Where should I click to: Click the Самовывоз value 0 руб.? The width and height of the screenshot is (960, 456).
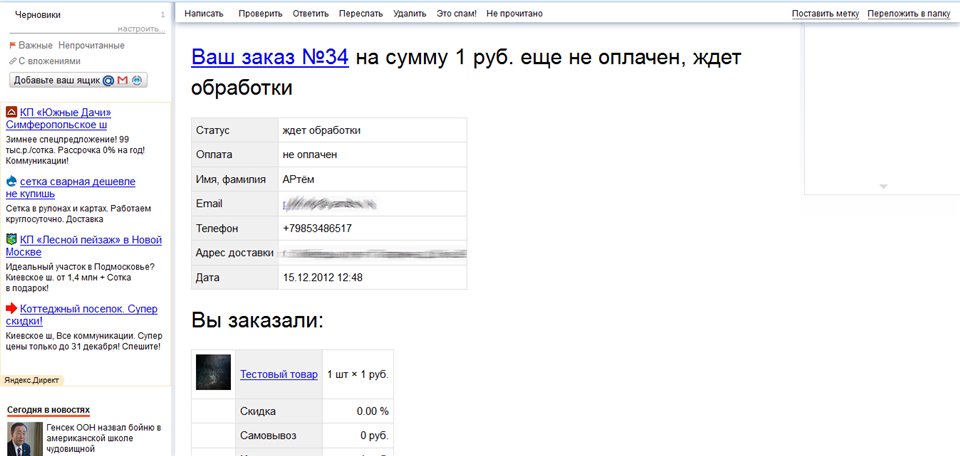(x=374, y=436)
